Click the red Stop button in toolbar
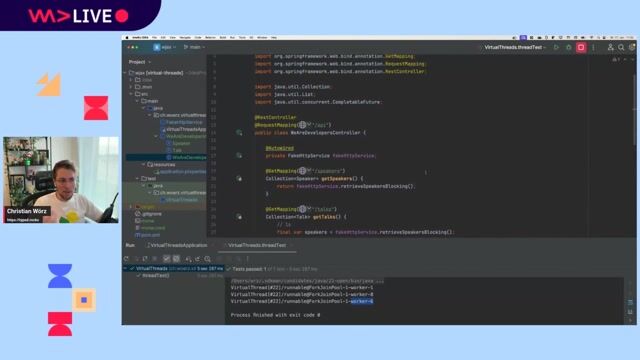Screen dimensions: 640x360 [x=581, y=47]
